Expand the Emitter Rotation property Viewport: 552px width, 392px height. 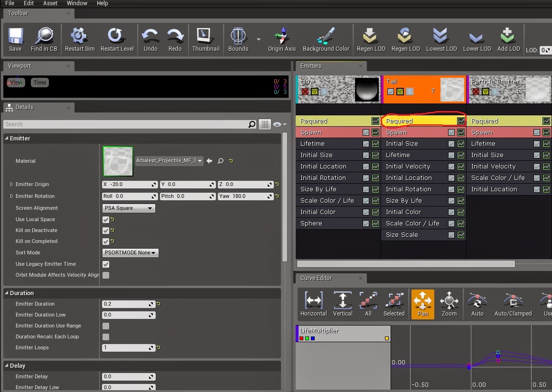(11, 196)
